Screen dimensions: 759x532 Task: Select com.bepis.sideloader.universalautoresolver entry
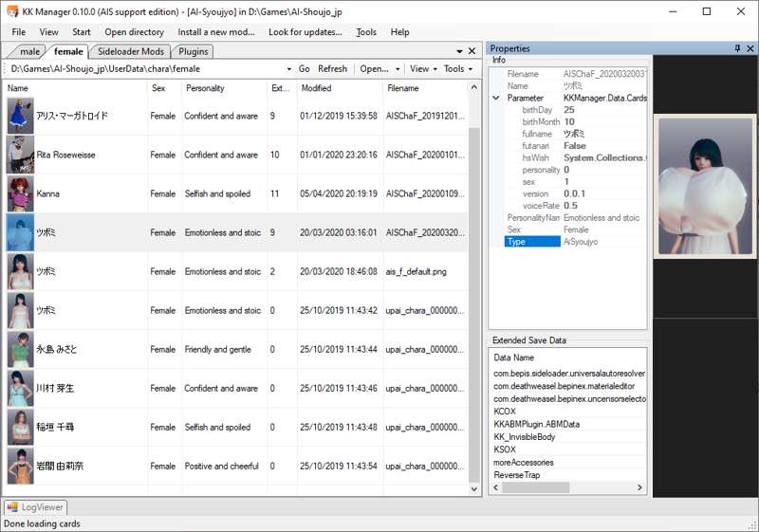(x=569, y=374)
